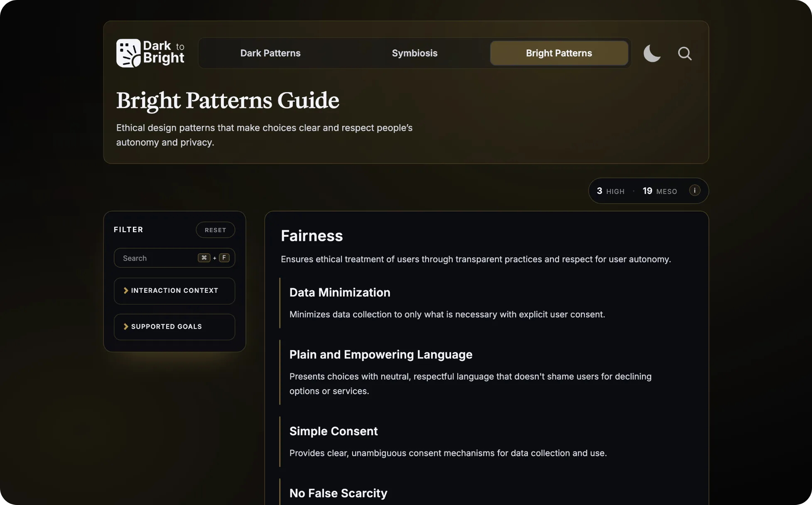Toggle dark mode using the moon icon
This screenshot has width=812, height=505.
pyautogui.click(x=652, y=53)
